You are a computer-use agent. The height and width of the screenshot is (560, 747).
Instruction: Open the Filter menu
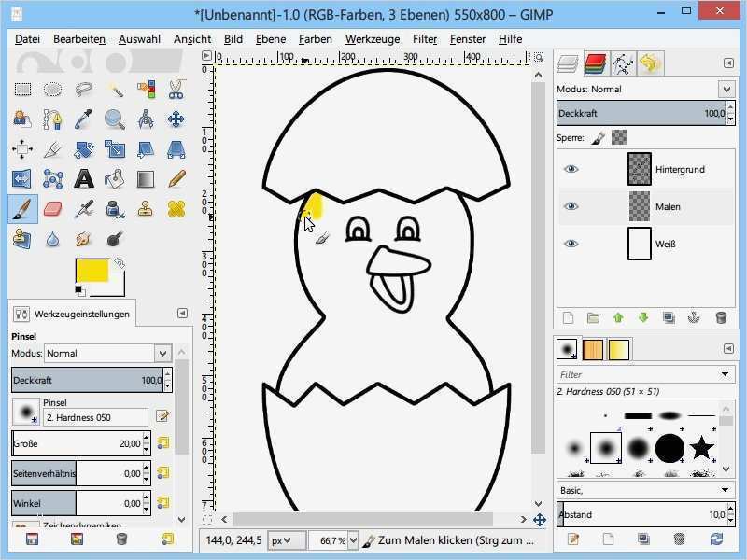(425, 39)
